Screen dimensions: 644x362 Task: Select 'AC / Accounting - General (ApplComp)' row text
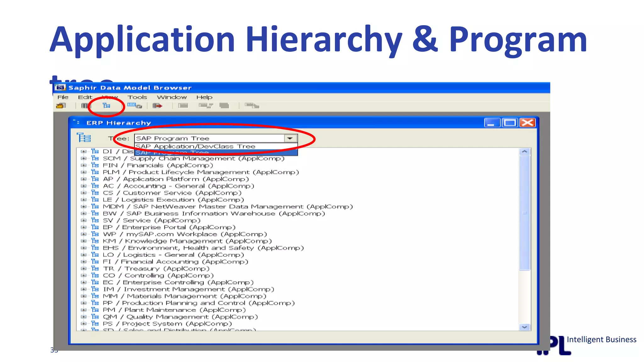tap(179, 186)
